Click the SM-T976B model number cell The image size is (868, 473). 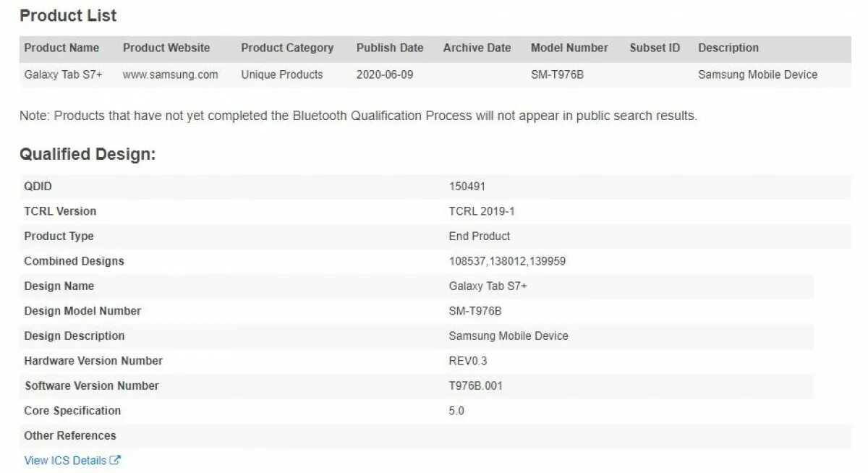coord(557,74)
